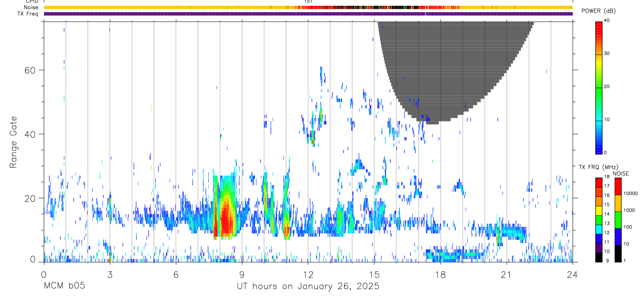Click x-axis tick label '12'
Viewport: 644px width, 297px height.
(x=308, y=274)
